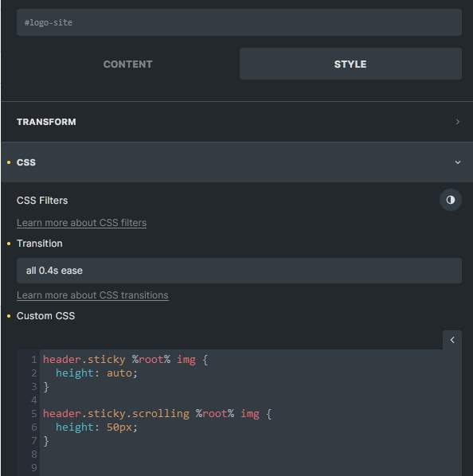
Task: Collapse the CSS section chevron
Action: coord(458,162)
